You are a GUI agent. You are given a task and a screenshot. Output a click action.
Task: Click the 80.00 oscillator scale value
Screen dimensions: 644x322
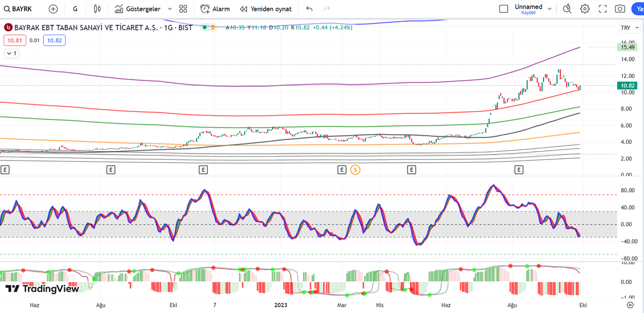[628, 190]
